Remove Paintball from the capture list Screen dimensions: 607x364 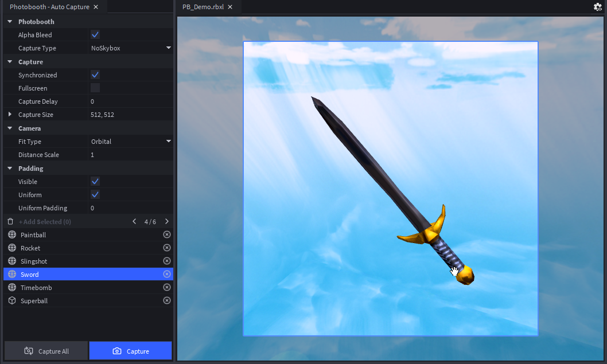[167, 234]
